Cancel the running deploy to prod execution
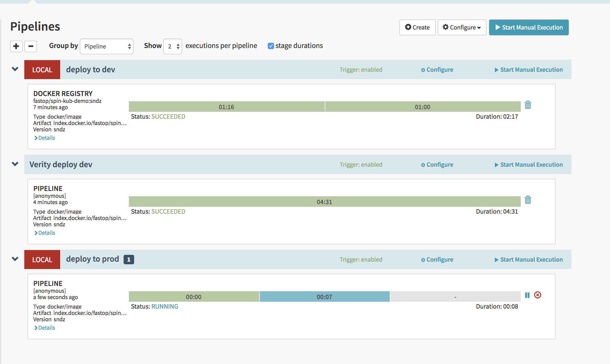 pos(537,295)
